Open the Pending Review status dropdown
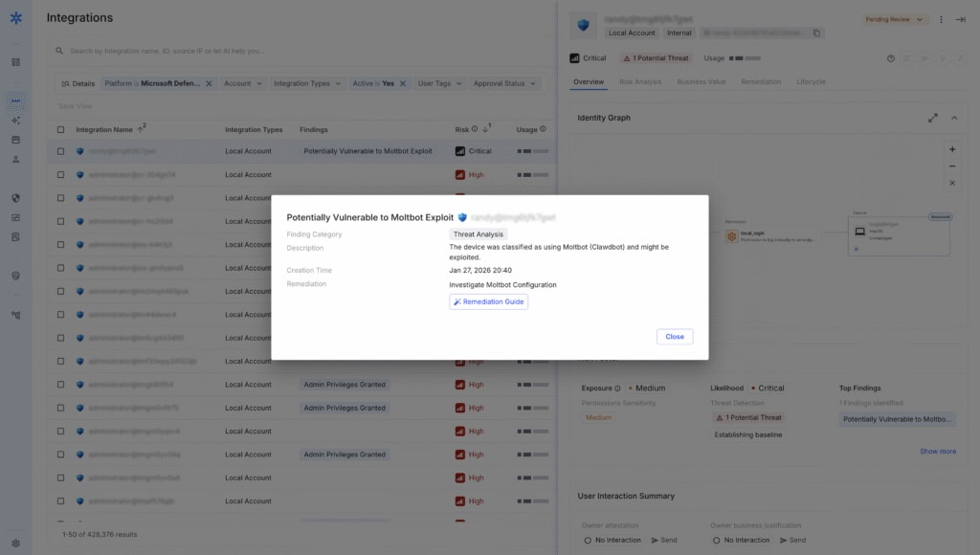 tap(896, 18)
